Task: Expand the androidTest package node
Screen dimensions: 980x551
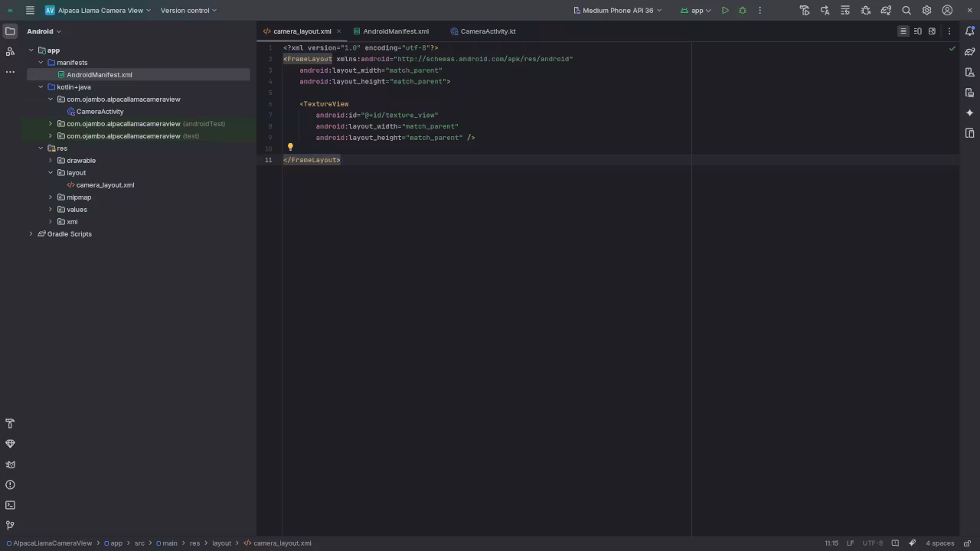Action: (51, 124)
